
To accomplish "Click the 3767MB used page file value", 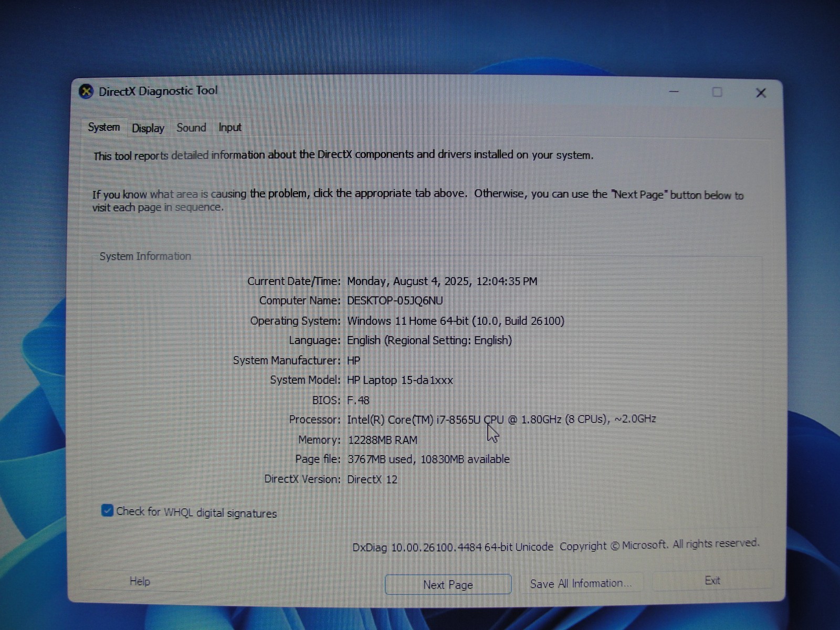I will click(428, 459).
